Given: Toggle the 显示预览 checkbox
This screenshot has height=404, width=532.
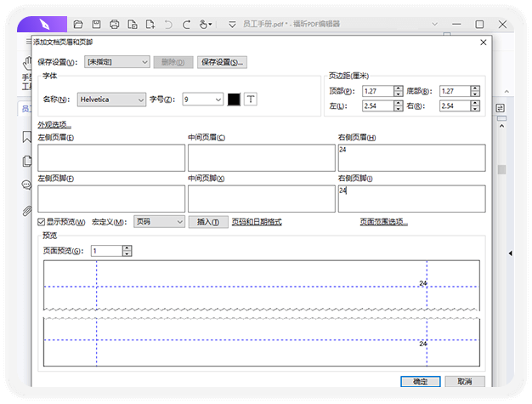Looking at the screenshot, I should click(x=41, y=222).
